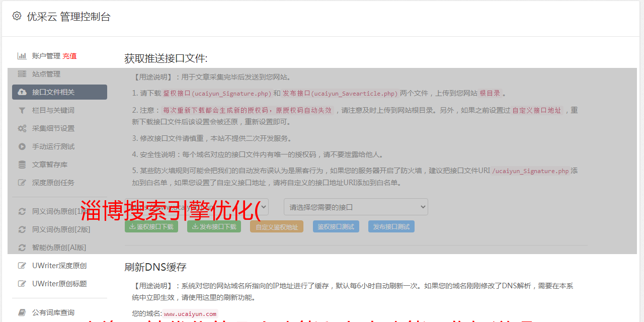Viewport: 644px width, 322px height.
Task: Click the server icon next to 站点管理
Action: (x=22, y=74)
